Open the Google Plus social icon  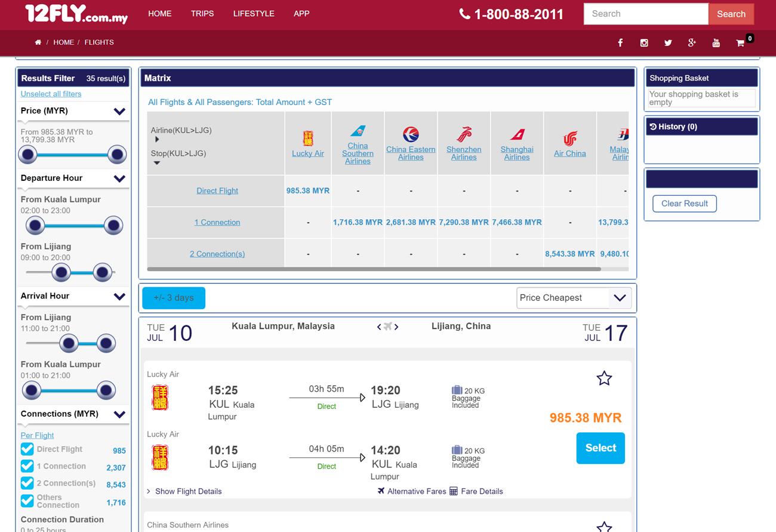tap(692, 42)
